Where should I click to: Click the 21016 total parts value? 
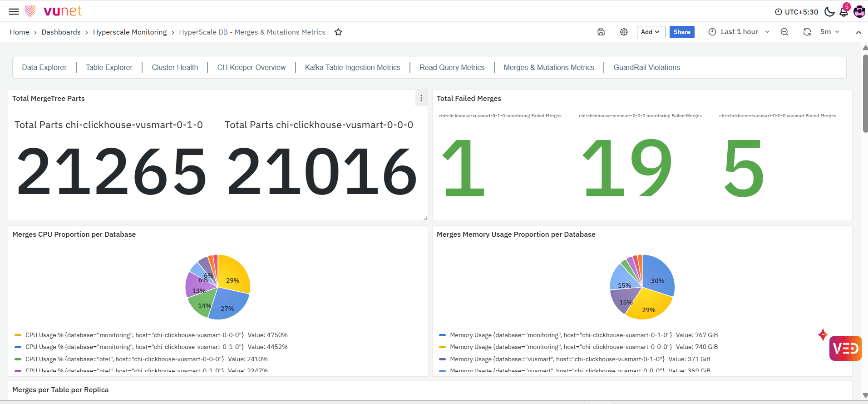[322, 171]
